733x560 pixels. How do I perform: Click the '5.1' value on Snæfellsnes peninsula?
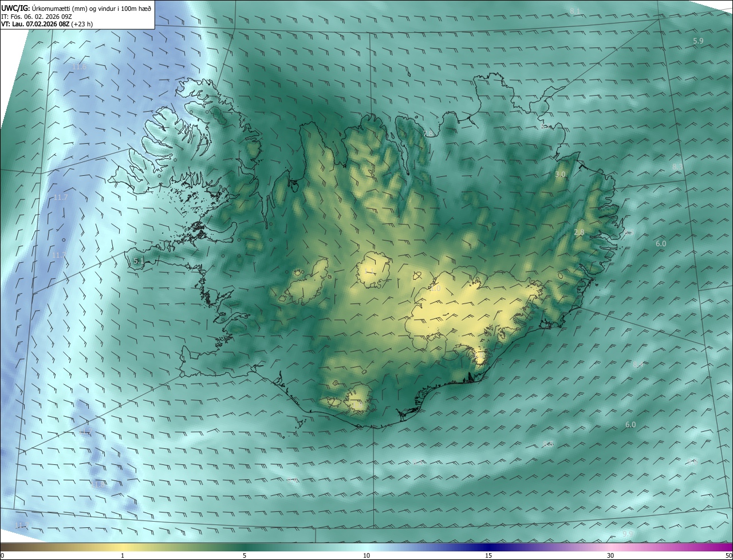[139, 261]
